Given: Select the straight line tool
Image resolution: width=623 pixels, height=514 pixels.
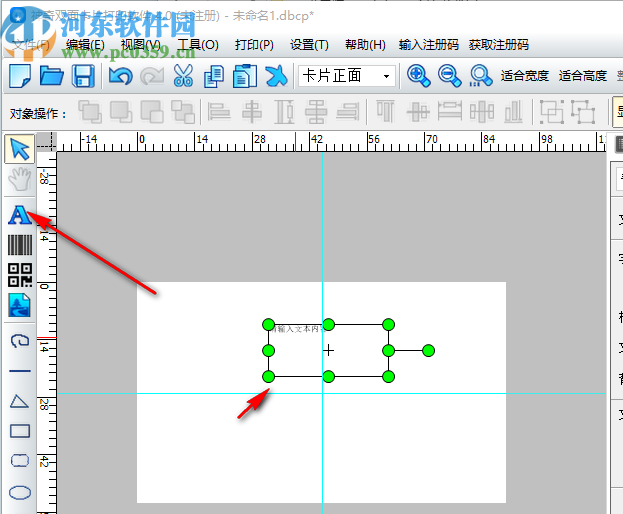Looking at the screenshot, I should tap(20, 371).
